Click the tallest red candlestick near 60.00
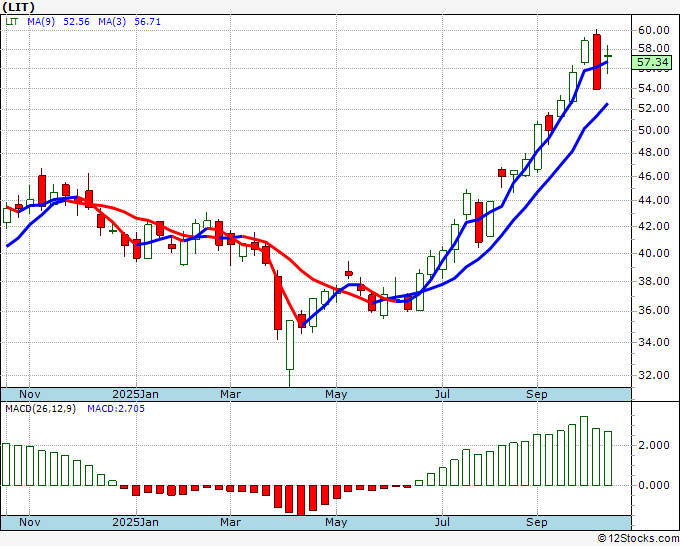Viewport: 680px width, 546px height. [597, 60]
